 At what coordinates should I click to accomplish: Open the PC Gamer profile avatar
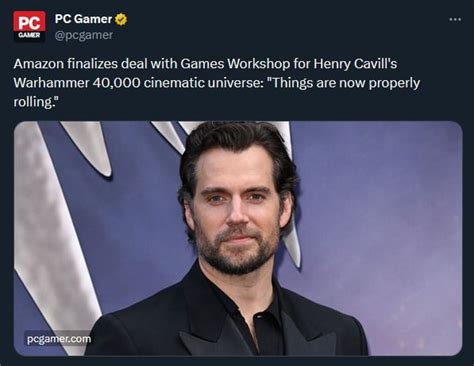click(x=29, y=26)
